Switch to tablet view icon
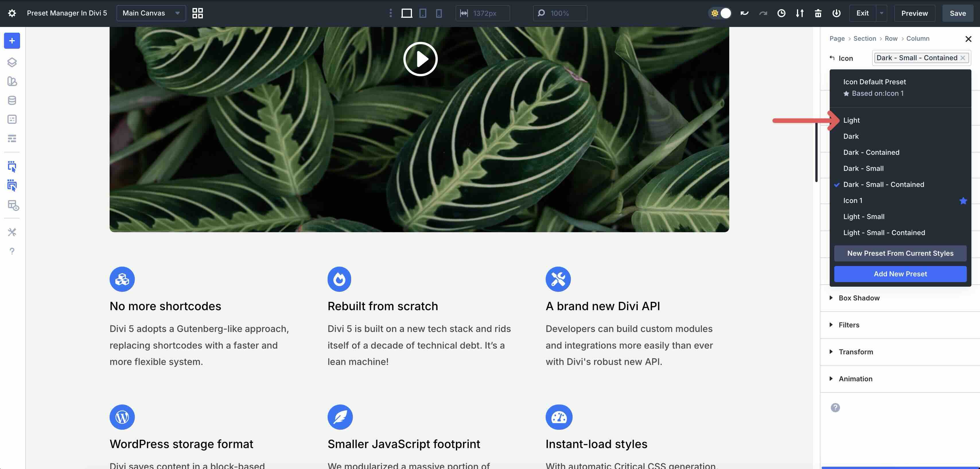This screenshot has width=980, height=469. point(423,13)
